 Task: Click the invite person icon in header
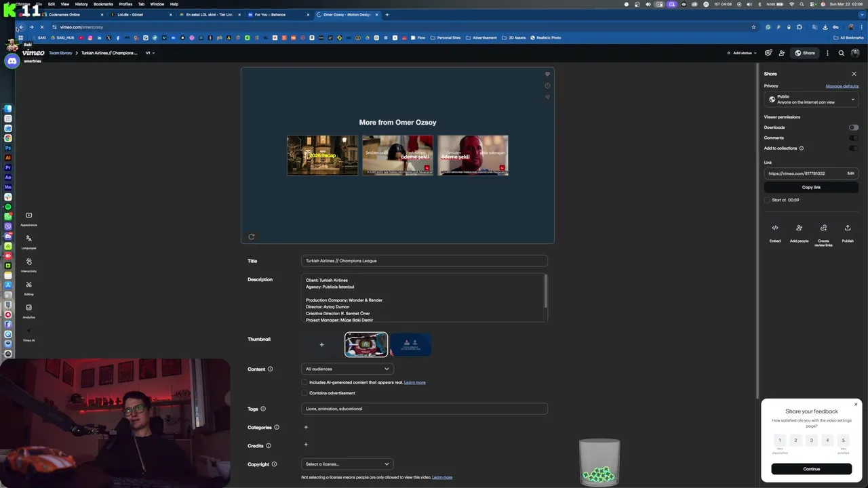pyautogui.click(x=782, y=53)
